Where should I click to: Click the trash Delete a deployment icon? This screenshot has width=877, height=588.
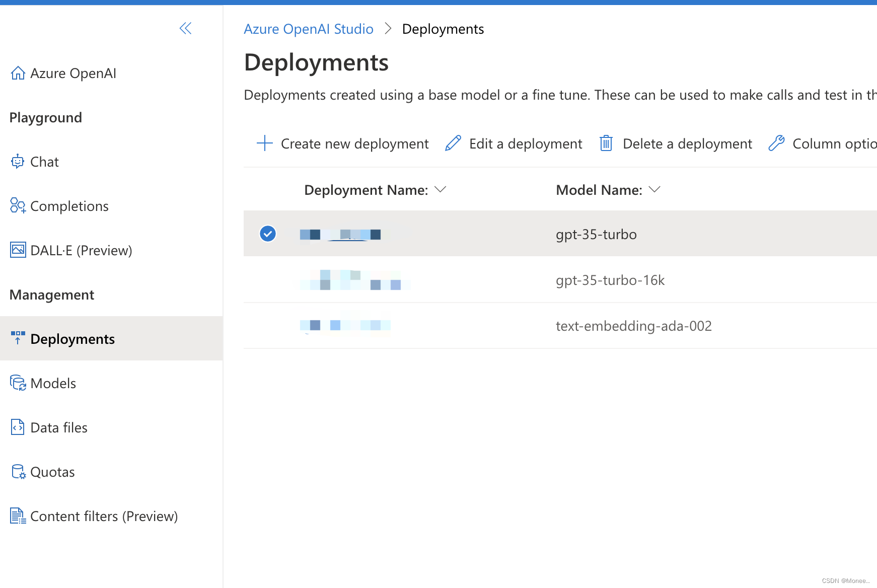pyautogui.click(x=606, y=143)
